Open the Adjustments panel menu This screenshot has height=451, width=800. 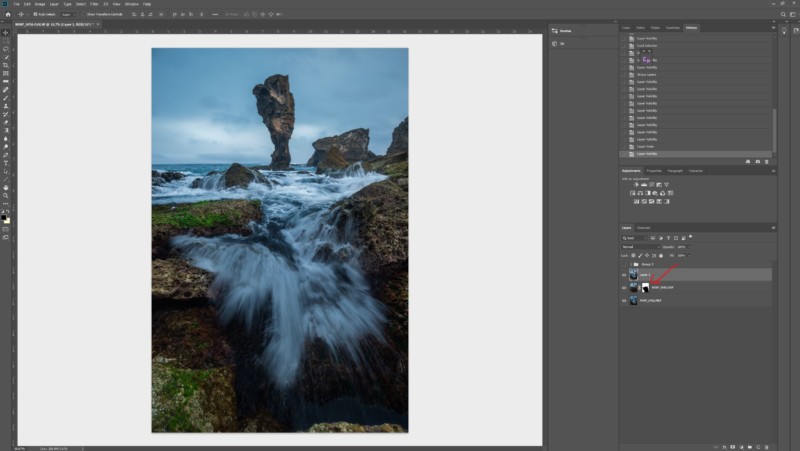pos(773,171)
